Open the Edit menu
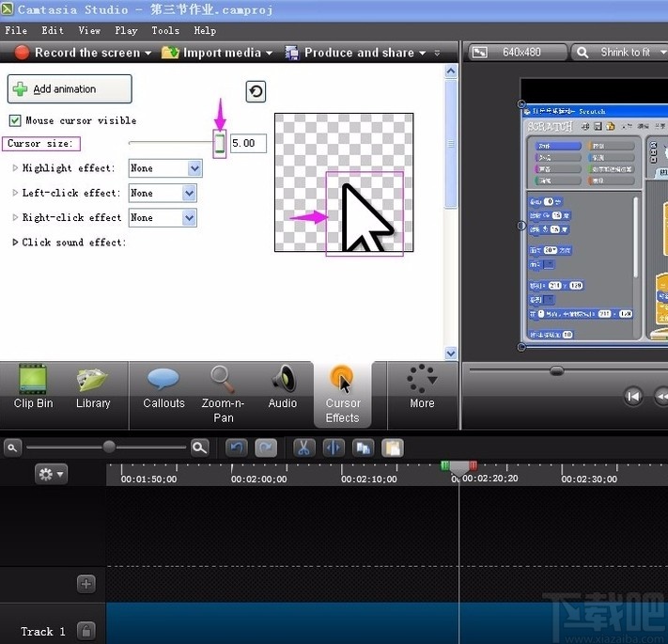Image resolution: width=668 pixels, height=644 pixels. click(53, 30)
